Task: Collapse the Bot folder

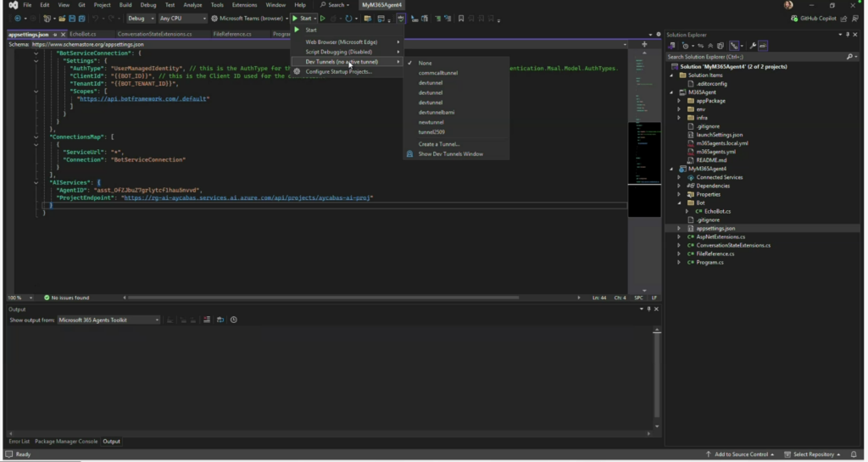Action: tap(679, 203)
